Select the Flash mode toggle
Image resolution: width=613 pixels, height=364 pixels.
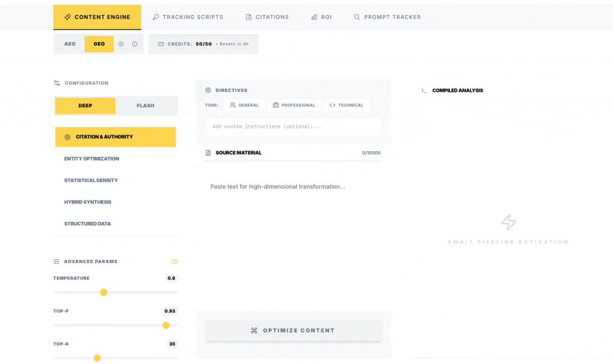click(x=146, y=106)
